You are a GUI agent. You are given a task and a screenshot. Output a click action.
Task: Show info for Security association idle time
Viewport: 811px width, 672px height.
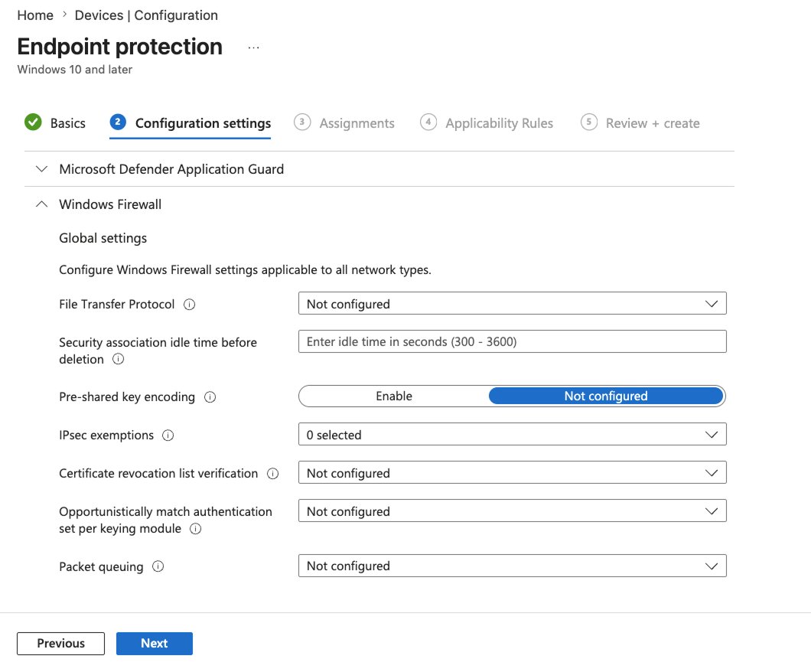(x=118, y=359)
